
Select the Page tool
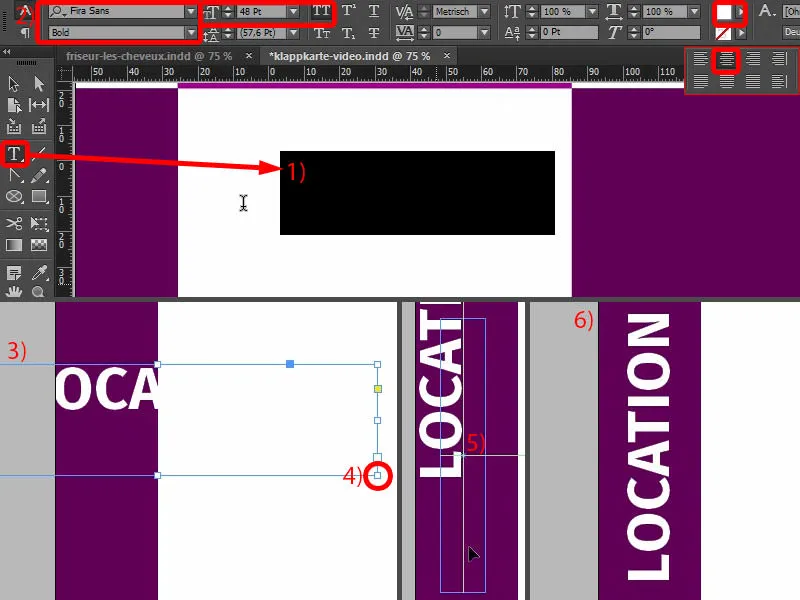[x=14, y=105]
